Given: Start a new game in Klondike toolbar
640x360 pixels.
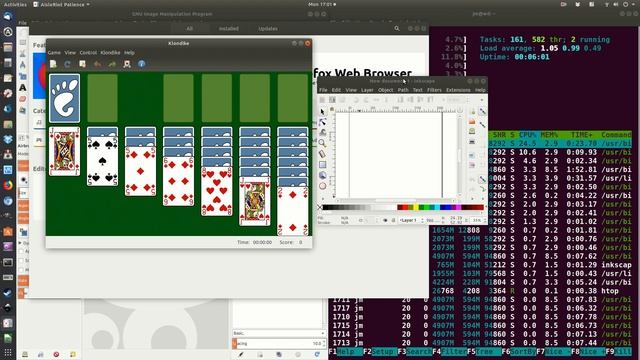Looking at the screenshot, I should 53,64.
